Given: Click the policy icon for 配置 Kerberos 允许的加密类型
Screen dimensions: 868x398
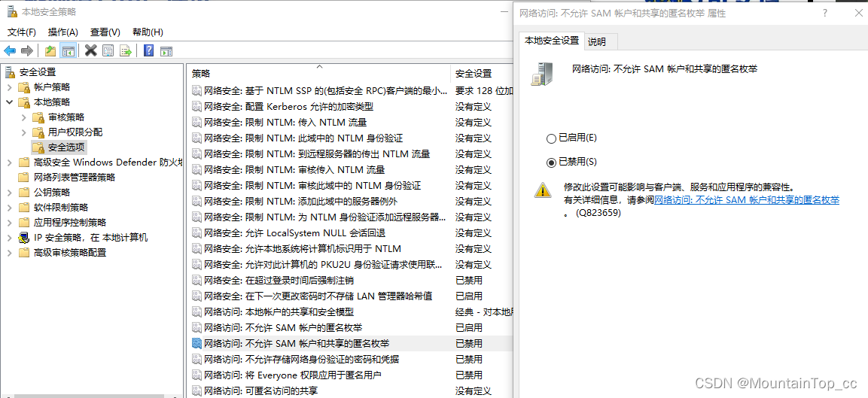Looking at the screenshot, I should [x=196, y=106].
